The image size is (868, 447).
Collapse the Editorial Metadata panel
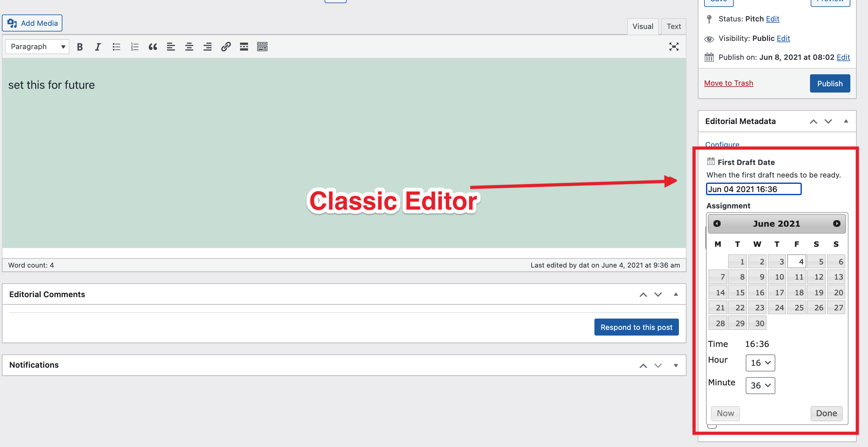pyautogui.click(x=846, y=121)
